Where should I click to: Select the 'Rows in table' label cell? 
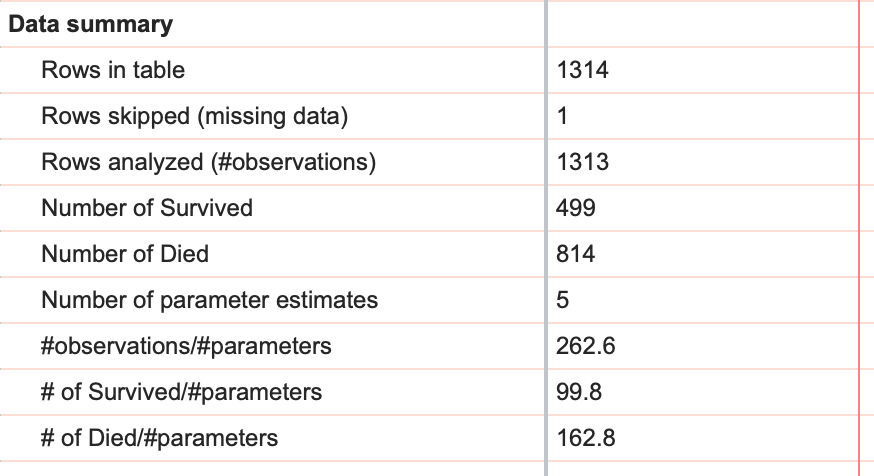tap(113, 70)
